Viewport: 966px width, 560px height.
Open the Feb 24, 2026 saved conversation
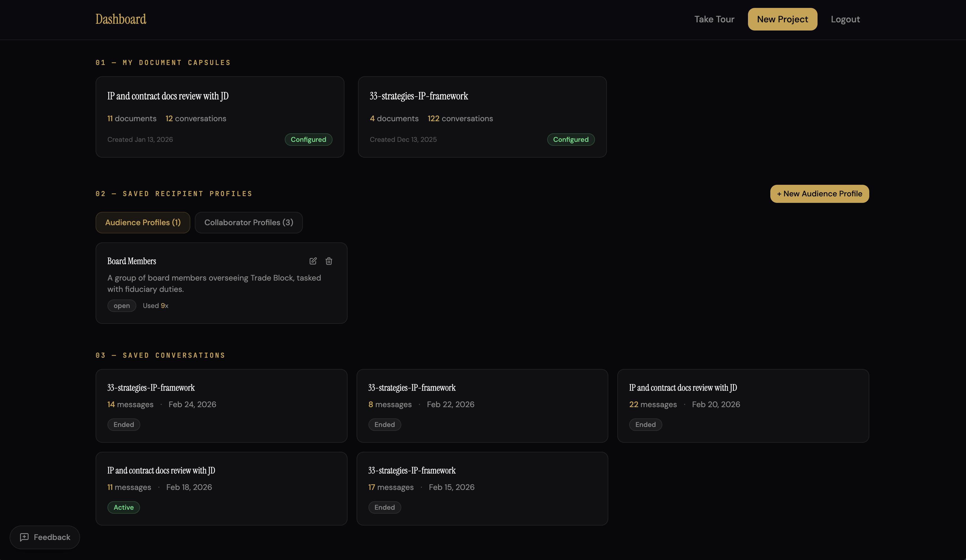(222, 406)
